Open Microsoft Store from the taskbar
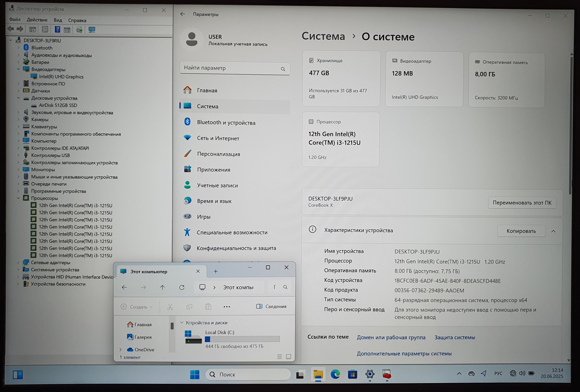 point(352,374)
